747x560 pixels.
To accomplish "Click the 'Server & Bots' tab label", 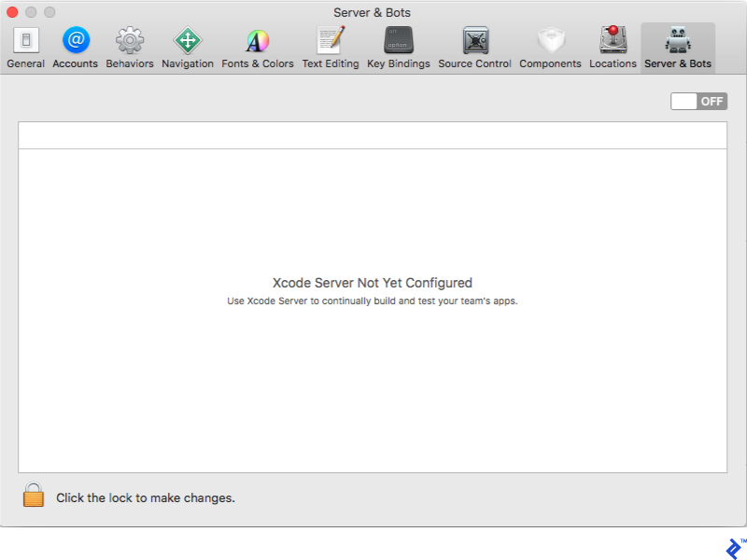I will coord(678,64).
